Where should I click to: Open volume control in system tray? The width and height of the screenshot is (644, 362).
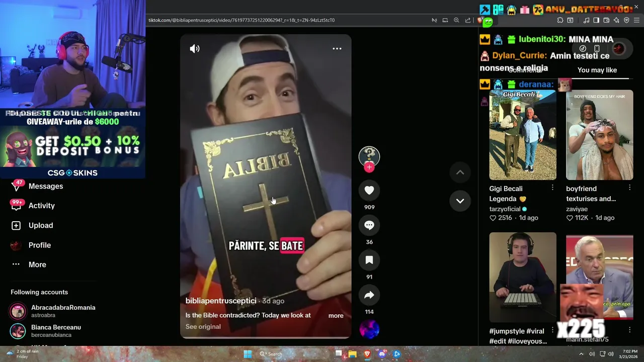point(611,354)
